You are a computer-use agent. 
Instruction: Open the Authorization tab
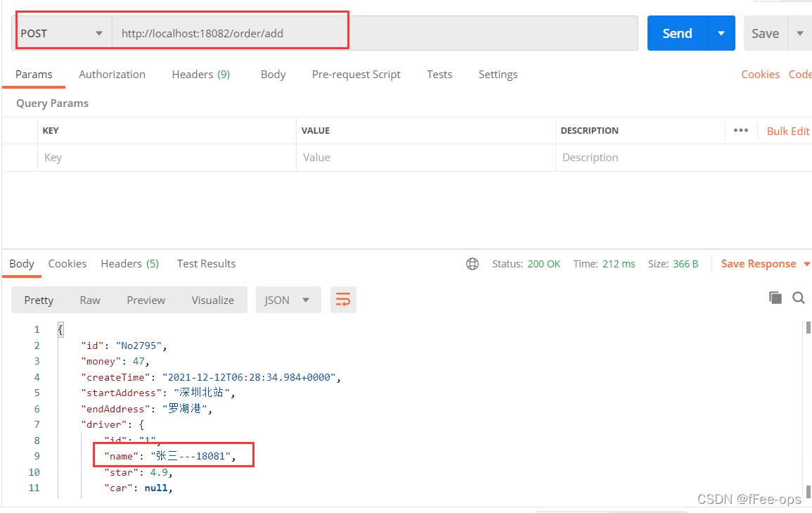pyautogui.click(x=112, y=75)
